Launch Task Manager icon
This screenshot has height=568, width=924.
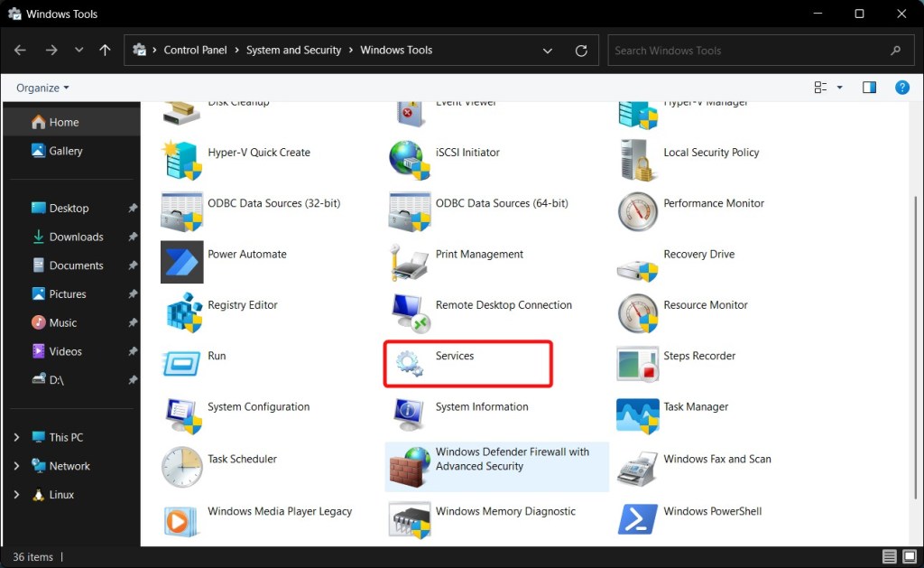click(x=637, y=415)
